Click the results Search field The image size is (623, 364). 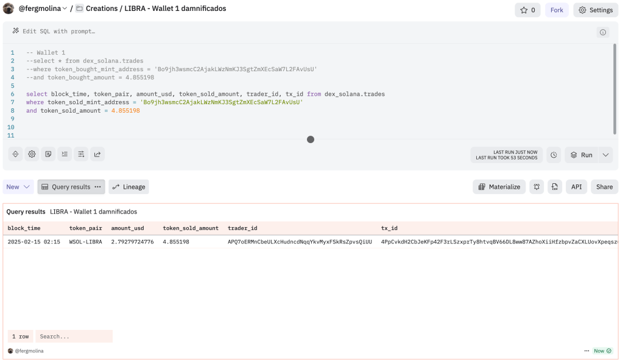(x=74, y=336)
